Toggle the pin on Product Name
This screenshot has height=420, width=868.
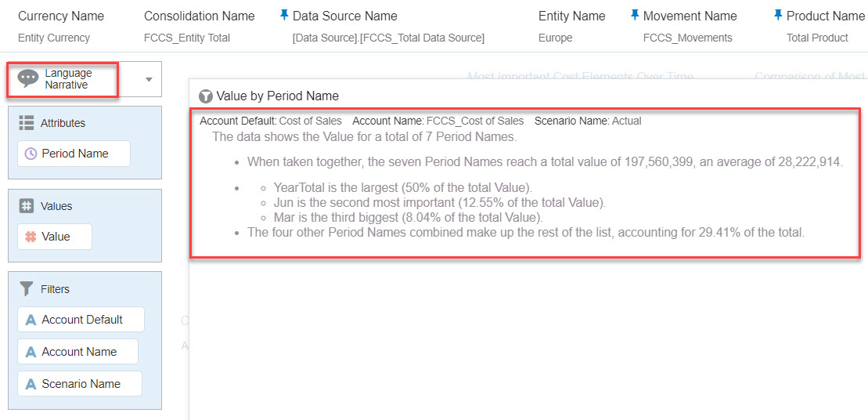778,16
